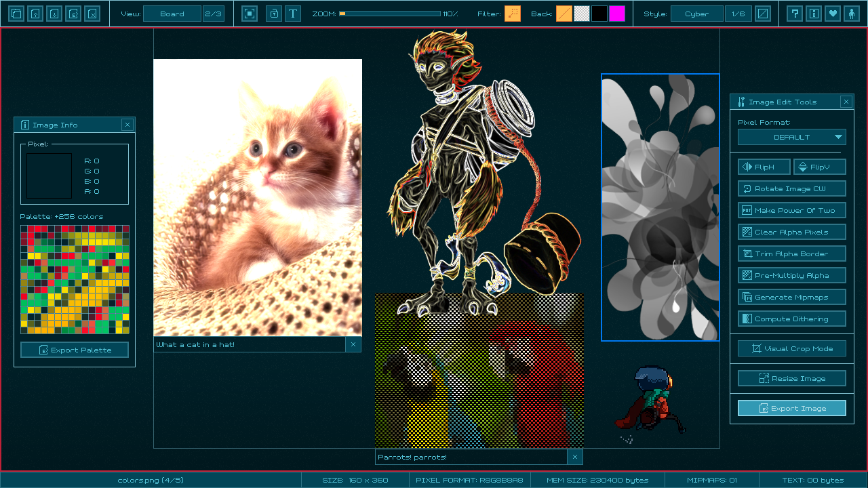Click MEM SIZE 230400 bytes status entry

click(x=597, y=480)
